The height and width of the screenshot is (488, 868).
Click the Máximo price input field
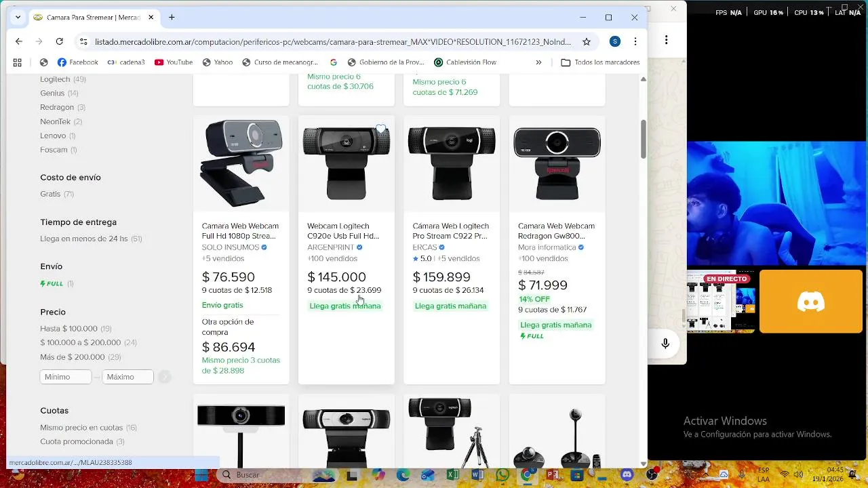tap(128, 377)
